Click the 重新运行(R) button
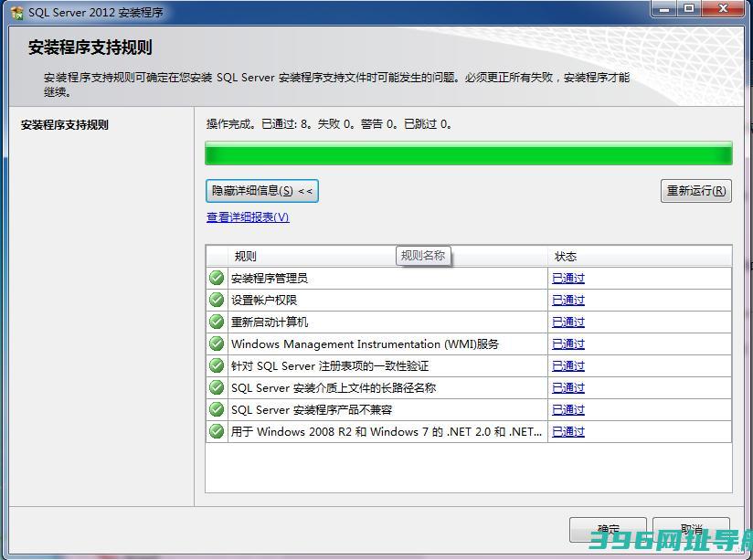This screenshot has height=560, width=753. click(x=695, y=191)
